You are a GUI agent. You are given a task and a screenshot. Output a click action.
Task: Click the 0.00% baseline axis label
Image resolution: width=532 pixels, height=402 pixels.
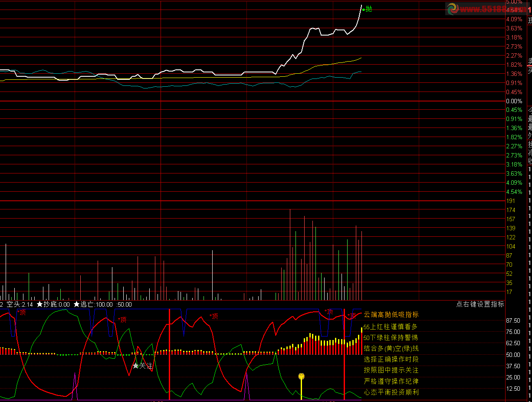(514, 101)
